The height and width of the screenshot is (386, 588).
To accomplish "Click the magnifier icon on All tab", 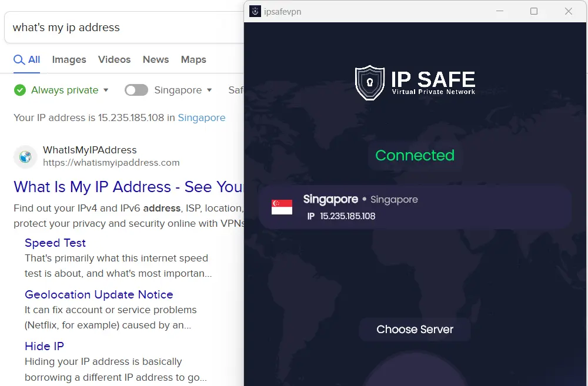I will point(19,59).
